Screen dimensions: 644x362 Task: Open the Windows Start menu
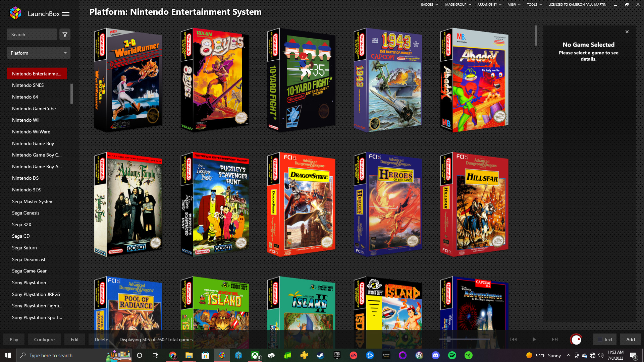coord(8,355)
